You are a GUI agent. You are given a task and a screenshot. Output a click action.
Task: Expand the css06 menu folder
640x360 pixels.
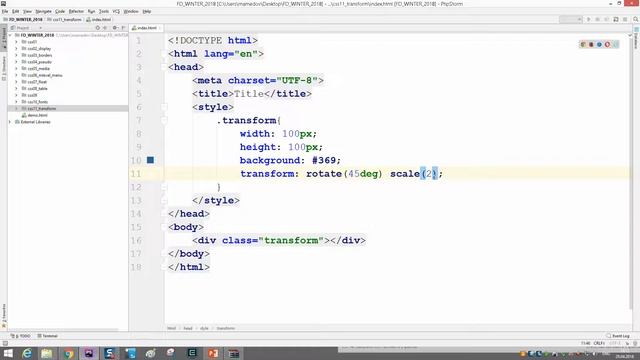(x=16, y=75)
